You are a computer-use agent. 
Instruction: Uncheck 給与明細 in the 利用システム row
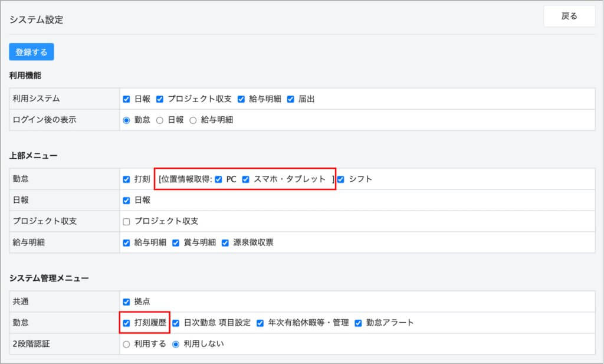(x=241, y=99)
